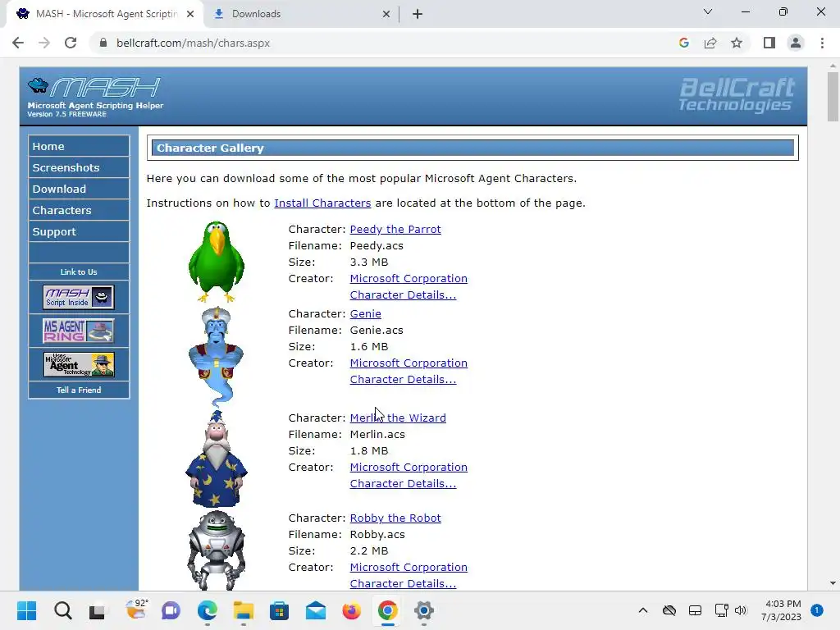This screenshot has height=630, width=840.
Task: Open Task View on the taskbar
Action: 97,610
